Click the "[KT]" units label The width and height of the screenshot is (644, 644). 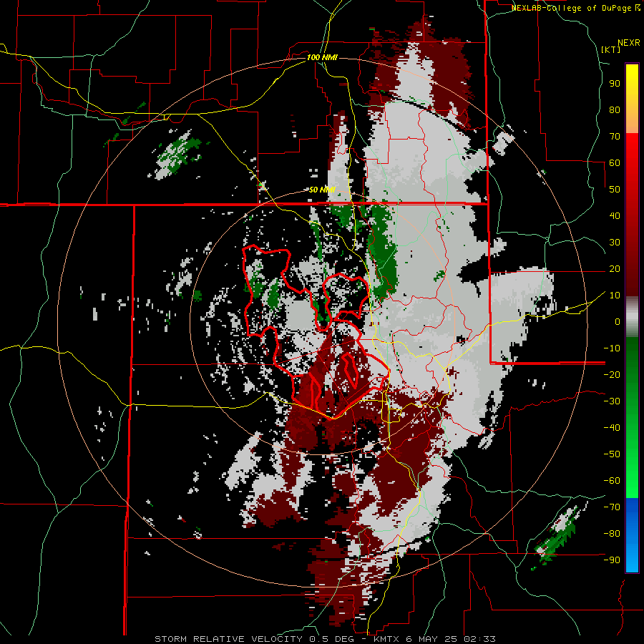(x=611, y=49)
